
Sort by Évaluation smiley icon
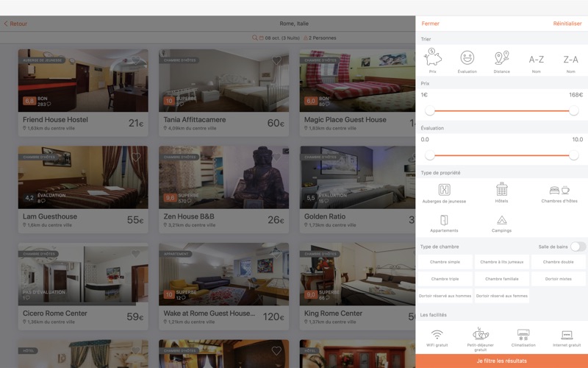pos(467,58)
